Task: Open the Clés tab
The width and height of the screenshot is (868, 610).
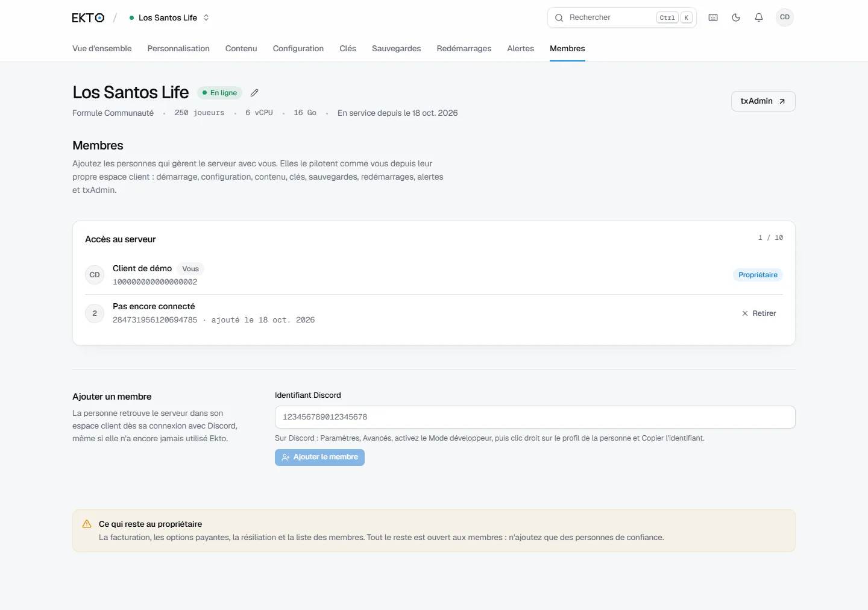Action: click(348, 49)
